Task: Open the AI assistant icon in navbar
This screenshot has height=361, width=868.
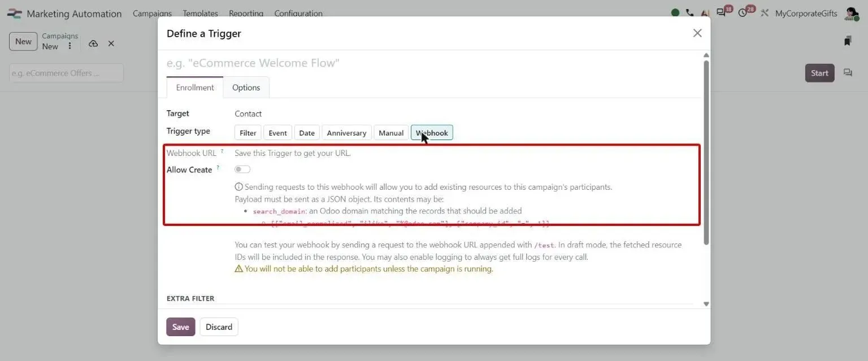Action: coord(705,13)
